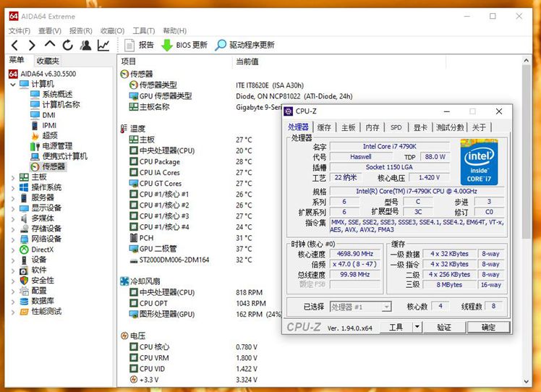The image size is (541, 392).
Task: Refresh the page with the circular arrow icon
Action: [68, 46]
